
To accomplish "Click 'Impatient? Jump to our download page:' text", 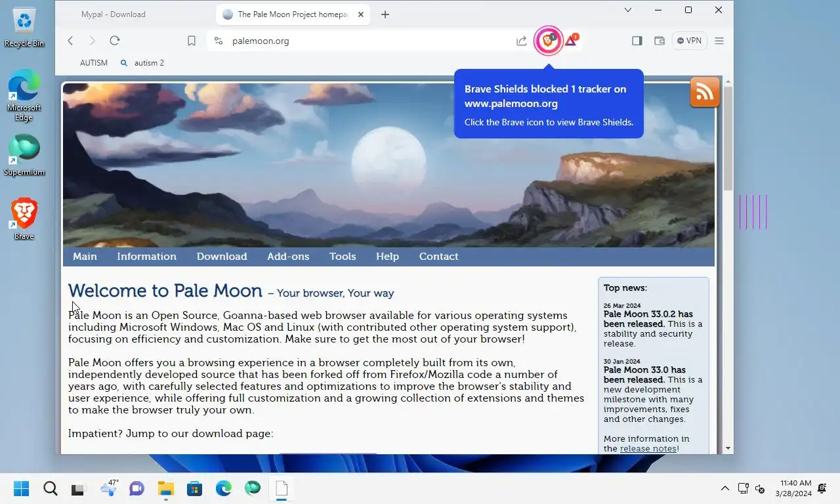I will pos(171,434).
